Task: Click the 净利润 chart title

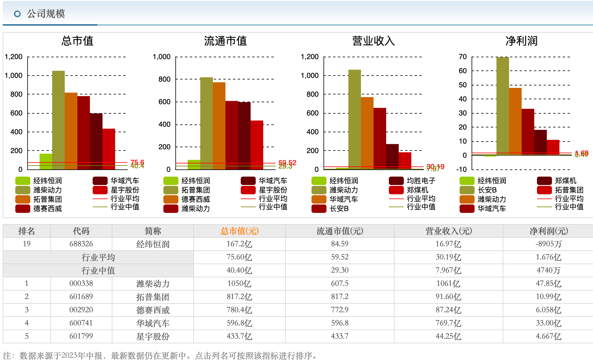Action: point(522,41)
